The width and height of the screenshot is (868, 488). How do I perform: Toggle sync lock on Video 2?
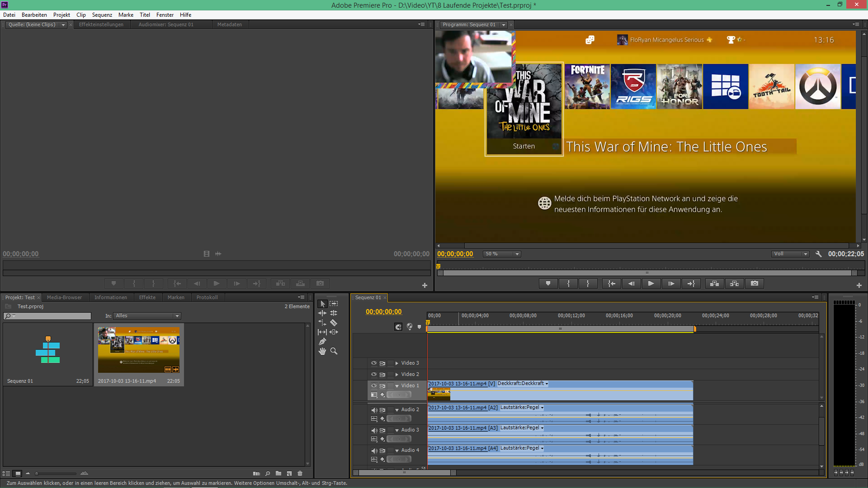coord(382,375)
